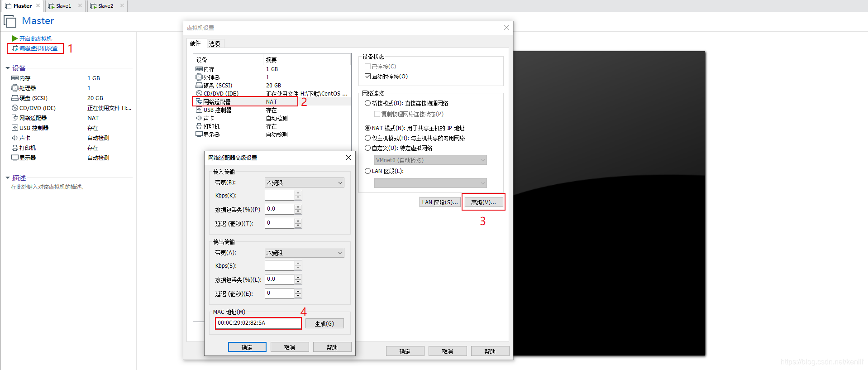Switch to the Slave1 tab
868x370 pixels.
pos(65,6)
